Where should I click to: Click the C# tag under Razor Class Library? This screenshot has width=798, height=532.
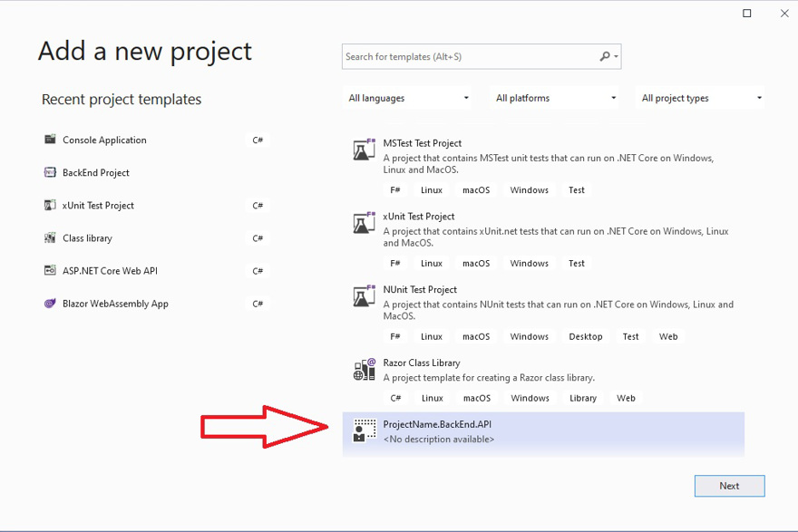395,398
